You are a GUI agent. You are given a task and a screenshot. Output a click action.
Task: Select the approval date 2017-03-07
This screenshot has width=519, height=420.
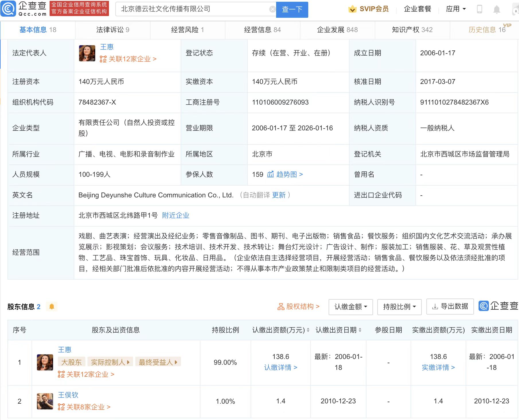click(438, 82)
